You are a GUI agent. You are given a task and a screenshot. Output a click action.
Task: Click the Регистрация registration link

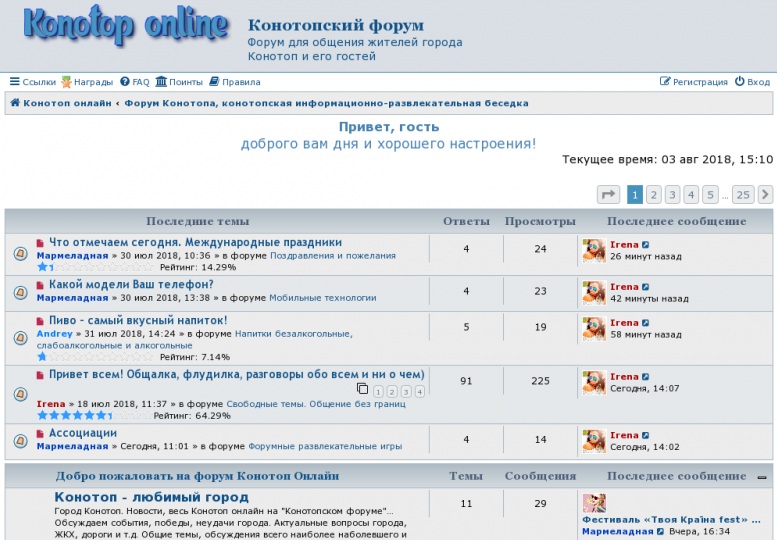(x=694, y=82)
